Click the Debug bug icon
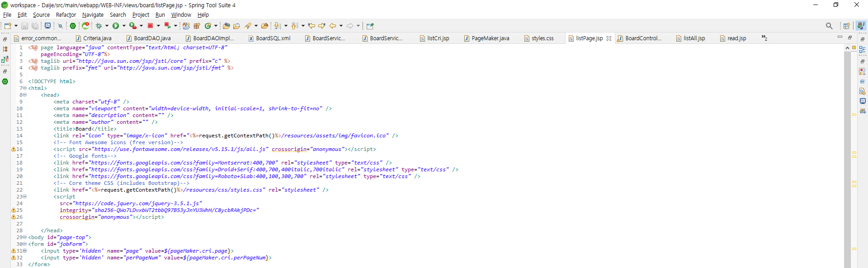 (x=99, y=26)
